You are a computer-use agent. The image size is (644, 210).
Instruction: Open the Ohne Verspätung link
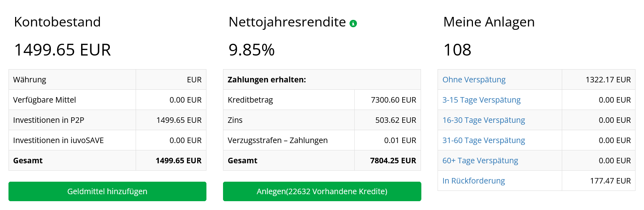click(x=474, y=80)
